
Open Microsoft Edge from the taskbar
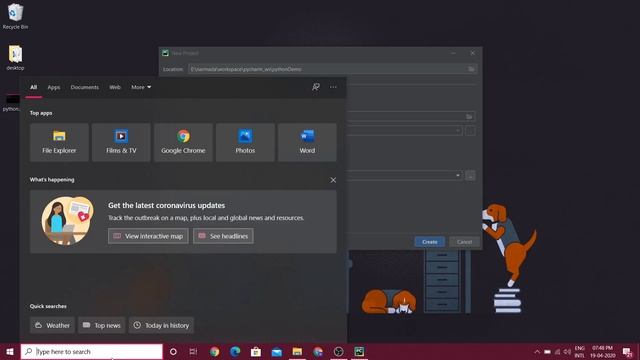click(x=235, y=351)
